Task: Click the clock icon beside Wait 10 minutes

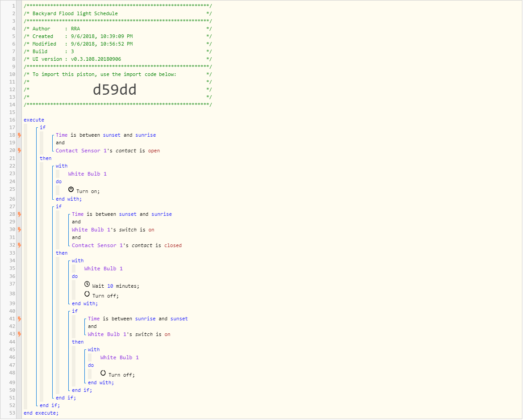Action: pyautogui.click(x=87, y=285)
